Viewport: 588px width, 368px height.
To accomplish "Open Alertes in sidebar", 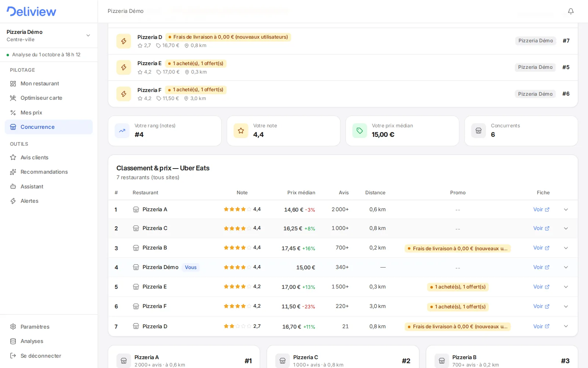I will (49, 201).
